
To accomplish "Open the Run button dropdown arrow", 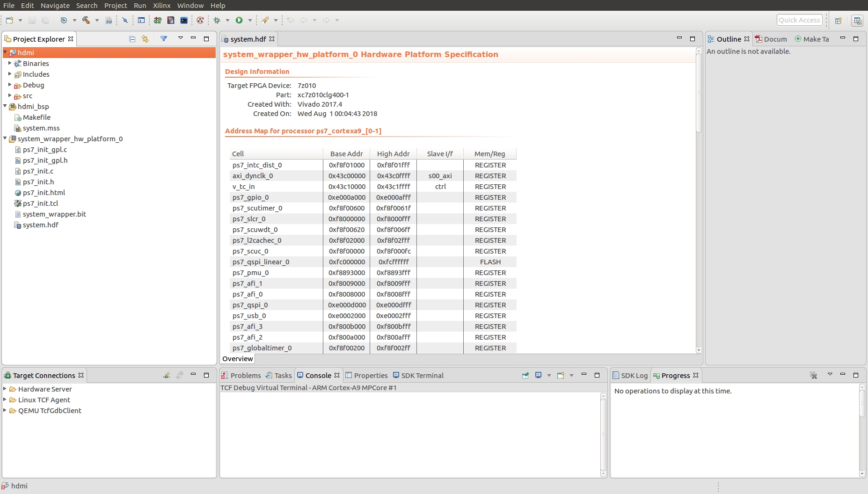I will pyautogui.click(x=250, y=20).
